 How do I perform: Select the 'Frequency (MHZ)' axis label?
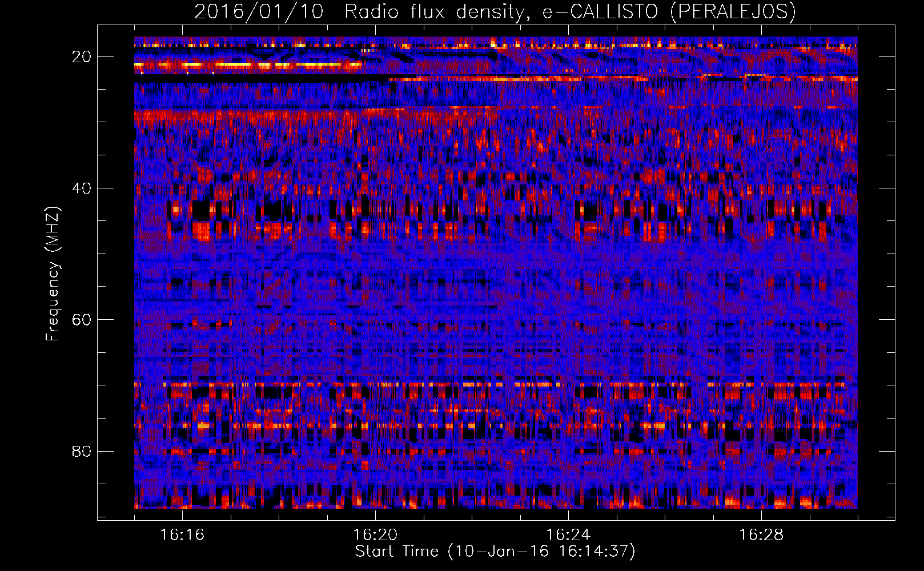point(53,274)
